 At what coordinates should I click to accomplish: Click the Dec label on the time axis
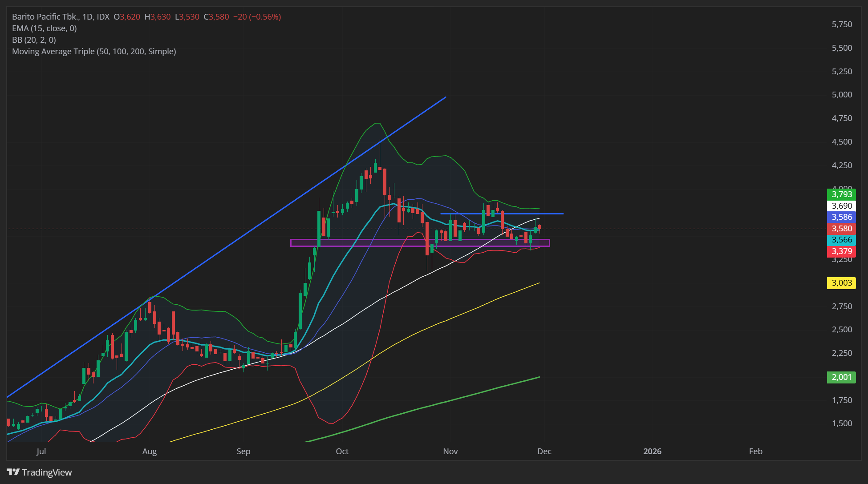pos(544,452)
